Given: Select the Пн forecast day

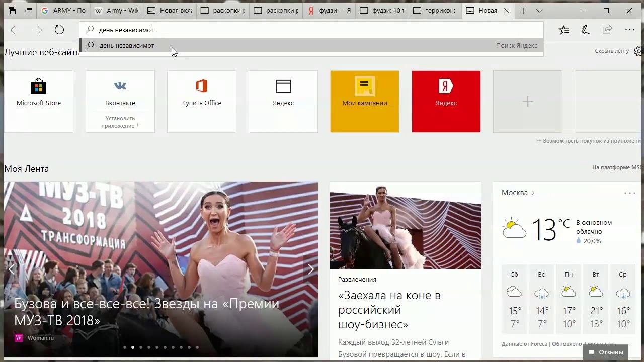Looking at the screenshot, I should 569,299.
